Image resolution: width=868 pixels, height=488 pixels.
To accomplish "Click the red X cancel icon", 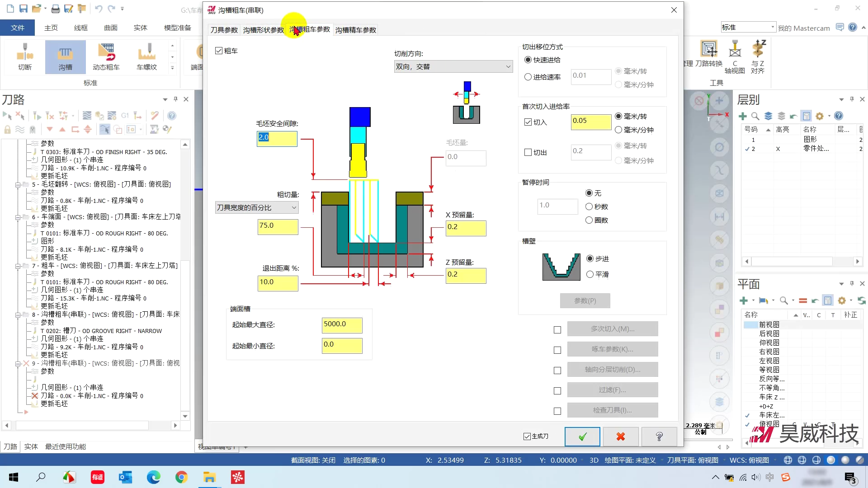I will click(x=621, y=436).
